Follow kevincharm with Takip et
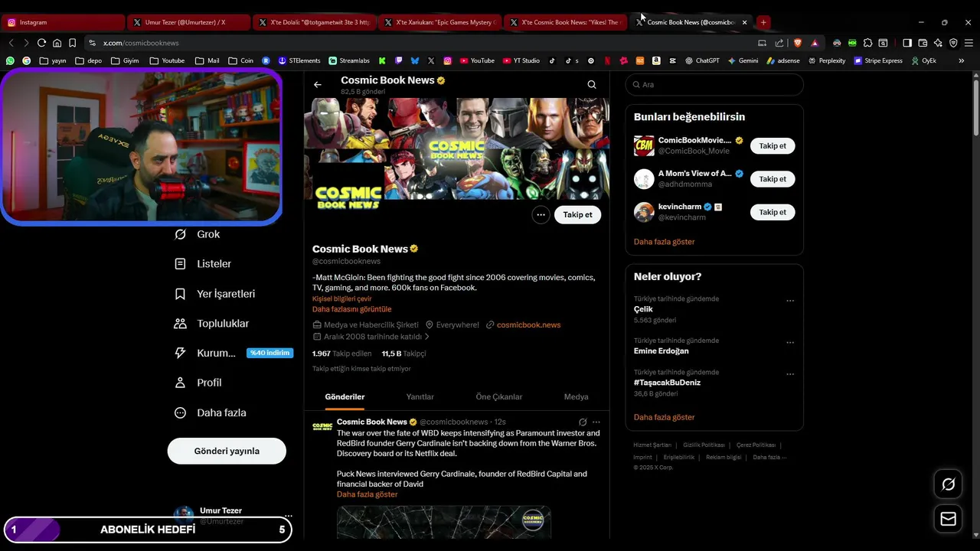Viewport: 980px width, 551px height. tap(773, 212)
